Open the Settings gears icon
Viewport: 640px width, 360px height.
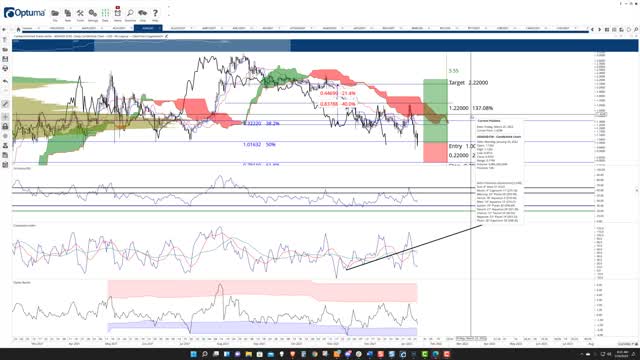click(93, 14)
